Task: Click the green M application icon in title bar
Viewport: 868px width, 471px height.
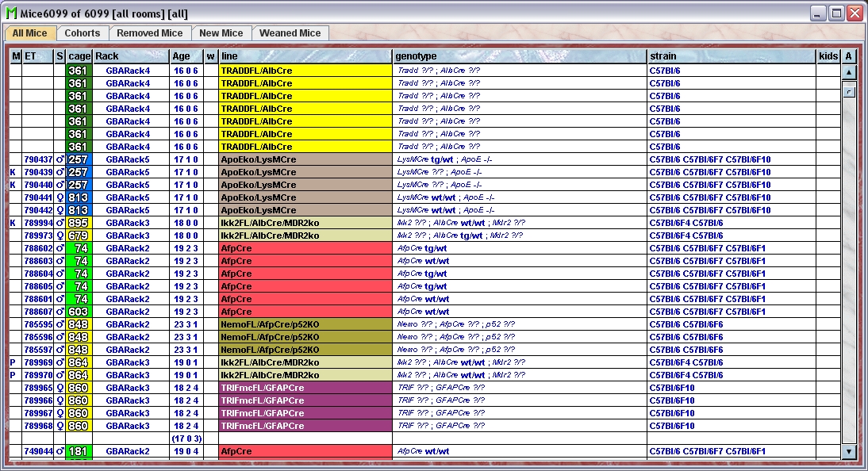Action: point(11,13)
